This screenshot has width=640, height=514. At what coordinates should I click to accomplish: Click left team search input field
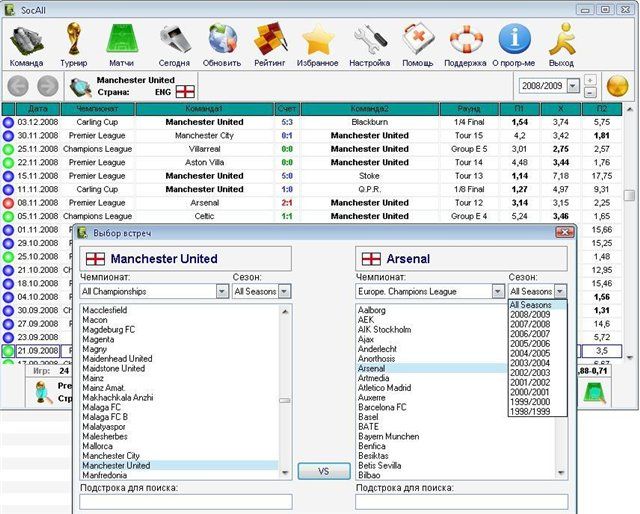186,502
